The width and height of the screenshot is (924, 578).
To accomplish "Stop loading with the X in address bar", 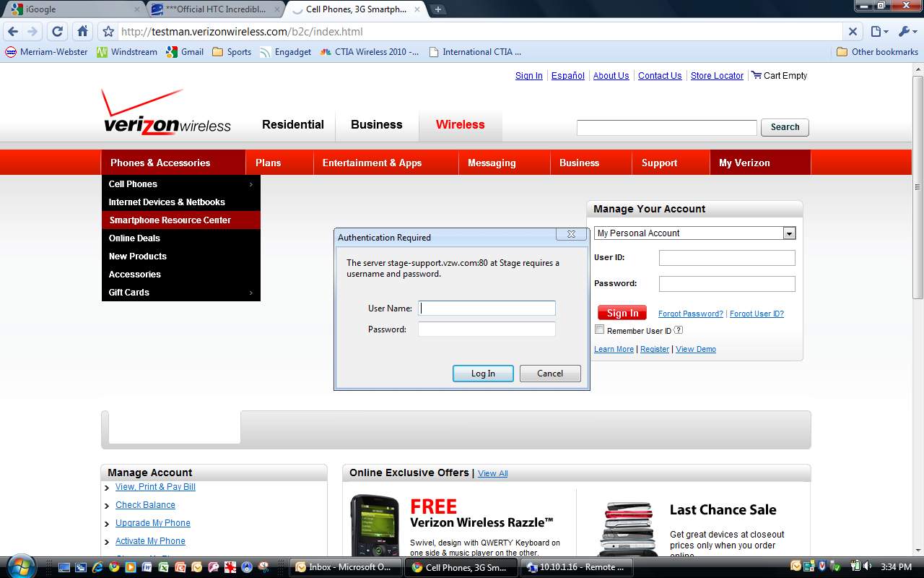I will (853, 32).
